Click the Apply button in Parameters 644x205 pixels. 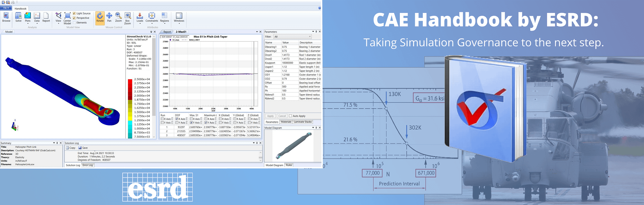point(270,116)
